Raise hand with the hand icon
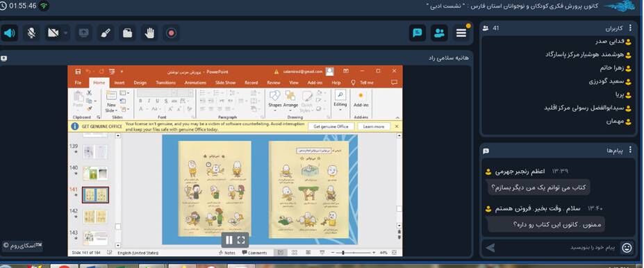The width and height of the screenshot is (644, 268). [x=149, y=33]
